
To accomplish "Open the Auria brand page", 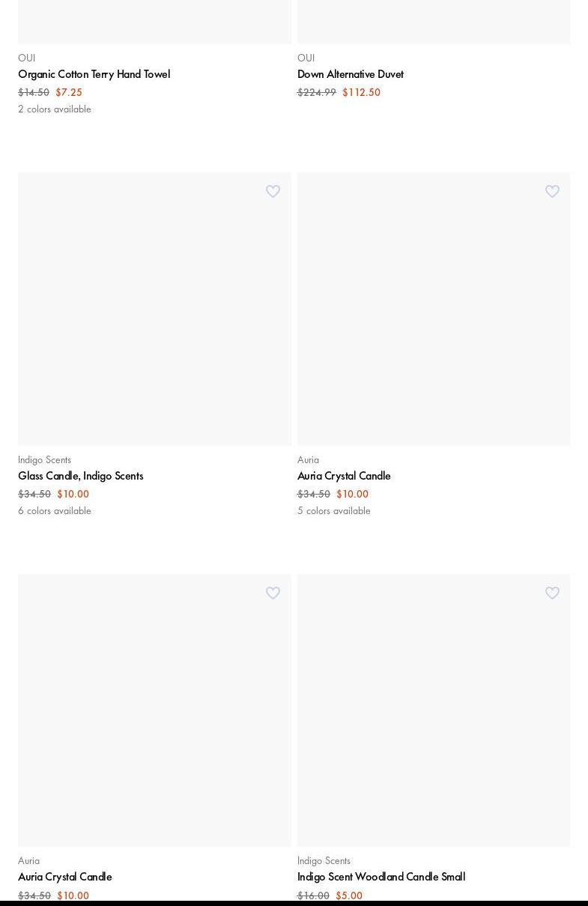I will click(x=308, y=459).
